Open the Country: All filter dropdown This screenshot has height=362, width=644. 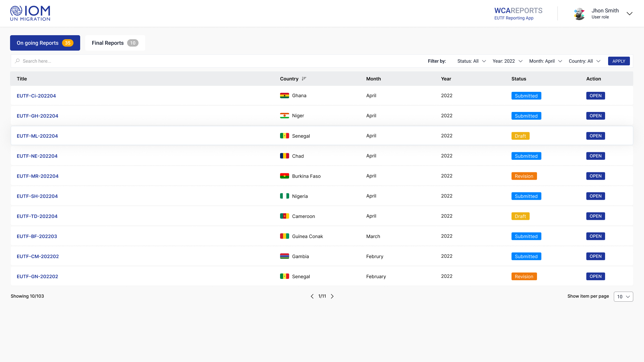(584, 61)
